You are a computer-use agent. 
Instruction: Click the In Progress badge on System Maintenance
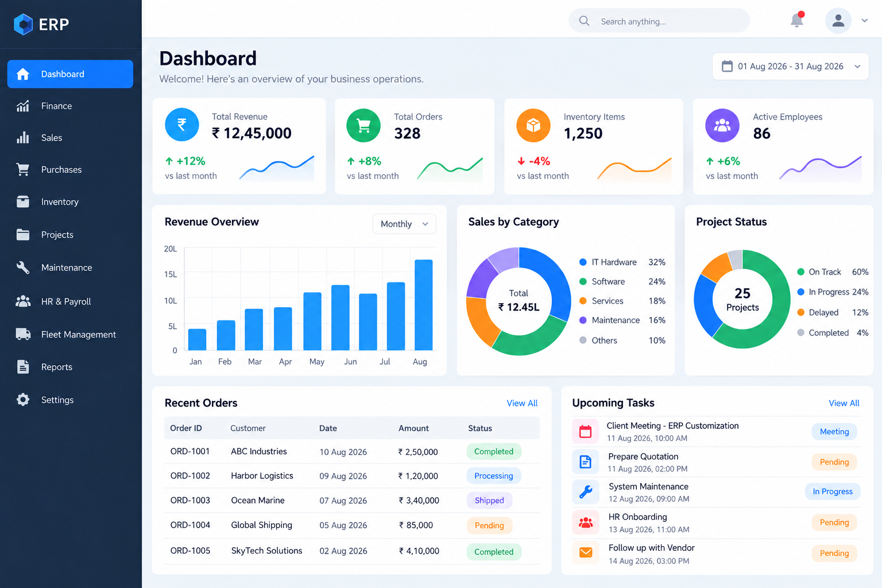pyautogui.click(x=833, y=492)
